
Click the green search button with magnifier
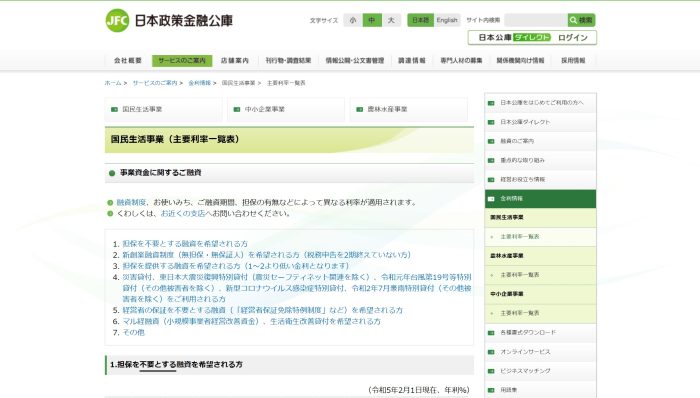[x=581, y=20]
